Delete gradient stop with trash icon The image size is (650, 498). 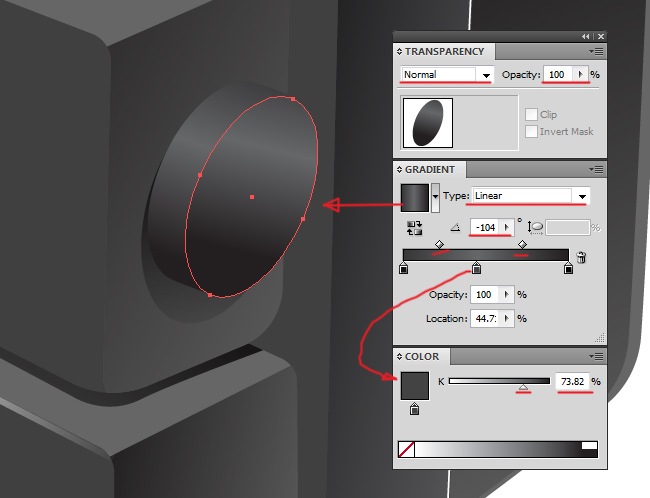(x=581, y=258)
